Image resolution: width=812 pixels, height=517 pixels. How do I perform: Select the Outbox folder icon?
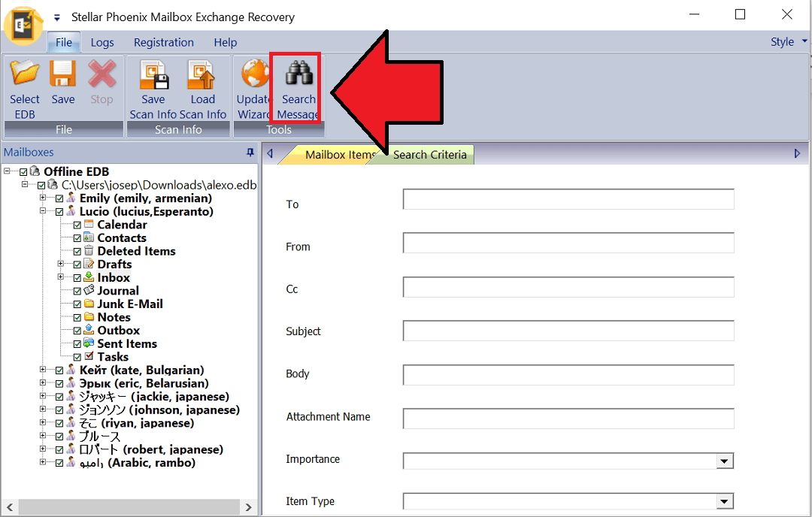tap(89, 330)
